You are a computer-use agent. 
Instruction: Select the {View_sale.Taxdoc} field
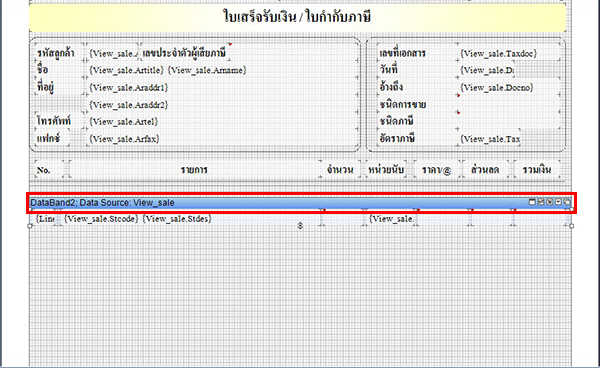tap(499, 53)
